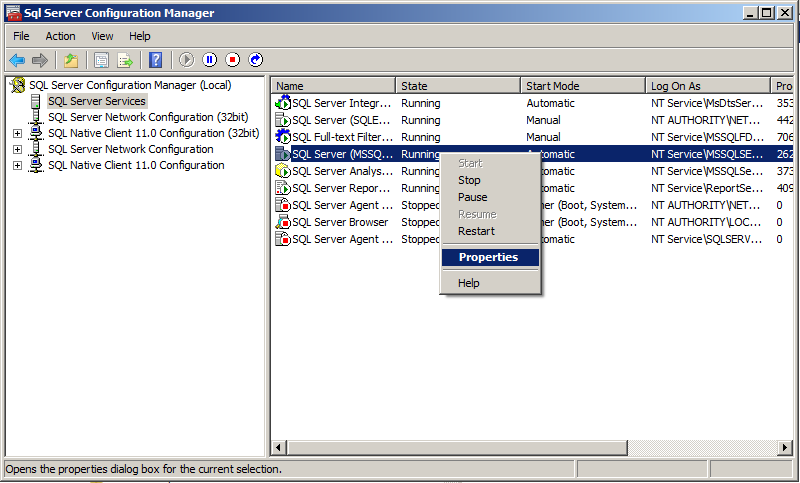Click the SQL Server Browser service icon
800x483 pixels.
283,222
